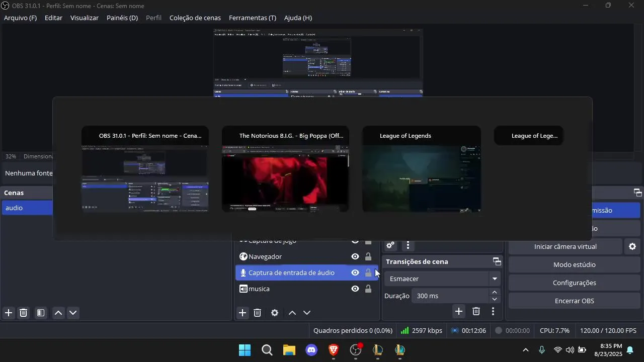
Task: Lock the Navegador source
Action: (368, 256)
